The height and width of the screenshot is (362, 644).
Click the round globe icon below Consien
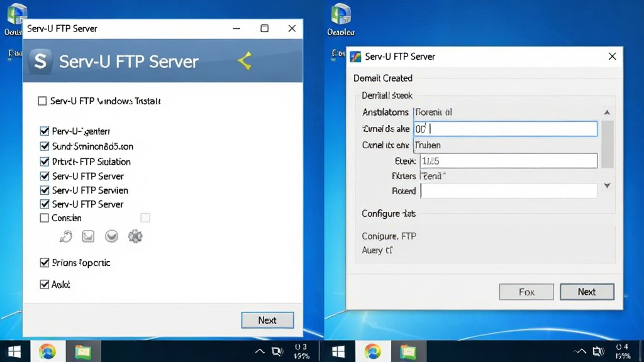pyautogui.click(x=111, y=236)
